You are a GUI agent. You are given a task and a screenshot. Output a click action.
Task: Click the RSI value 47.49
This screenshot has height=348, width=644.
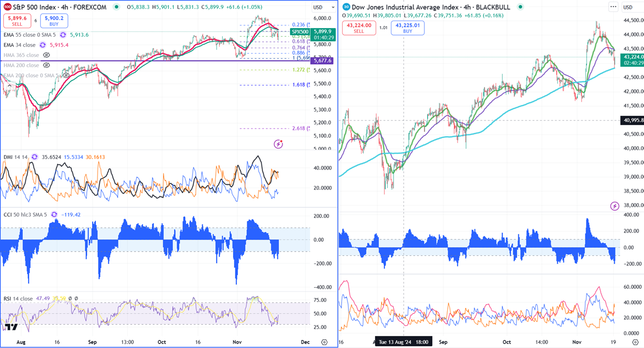coord(43,299)
